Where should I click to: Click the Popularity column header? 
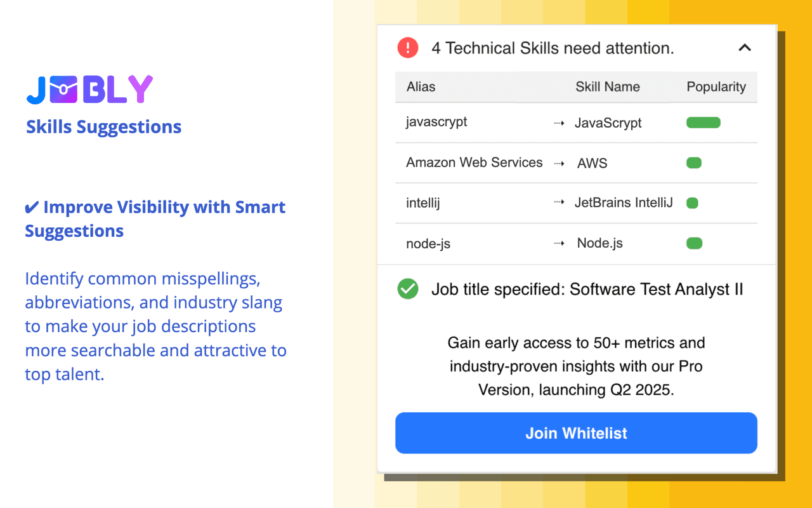coord(716,87)
